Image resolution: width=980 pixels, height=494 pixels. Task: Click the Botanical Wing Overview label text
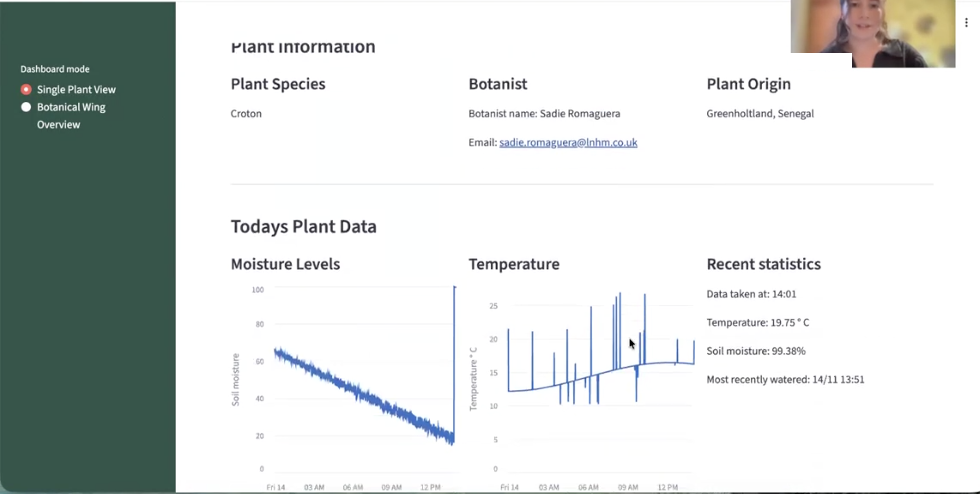71,107
